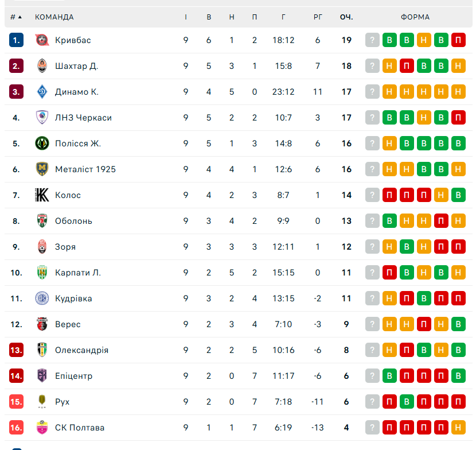This screenshot has height=450, width=476.
Task: Sort standings by ОЧ. points column
Action: tap(346, 17)
